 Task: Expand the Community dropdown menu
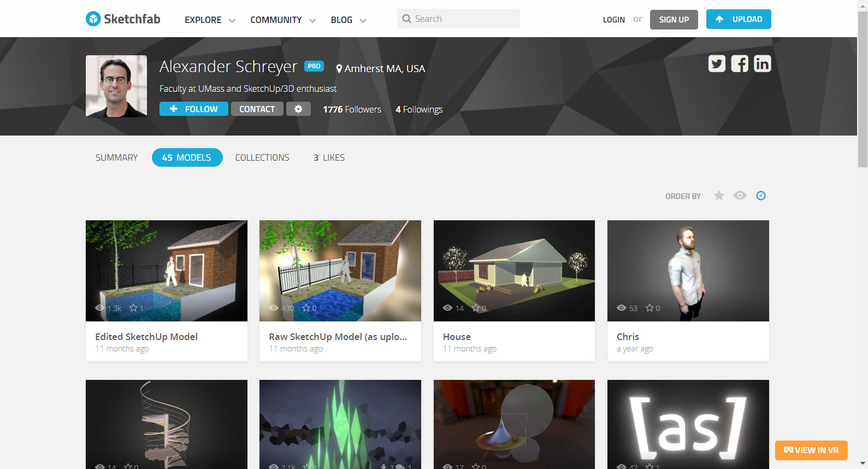pos(282,20)
